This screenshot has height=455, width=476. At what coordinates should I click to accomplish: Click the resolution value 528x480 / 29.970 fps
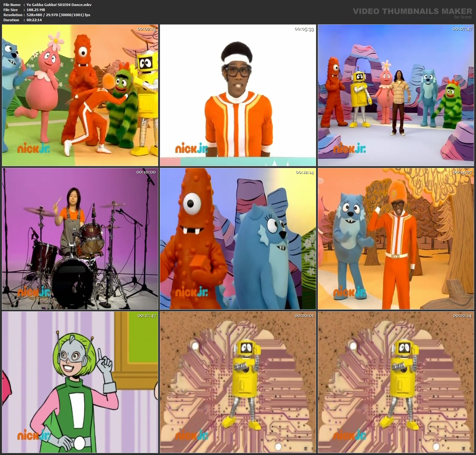58,15
